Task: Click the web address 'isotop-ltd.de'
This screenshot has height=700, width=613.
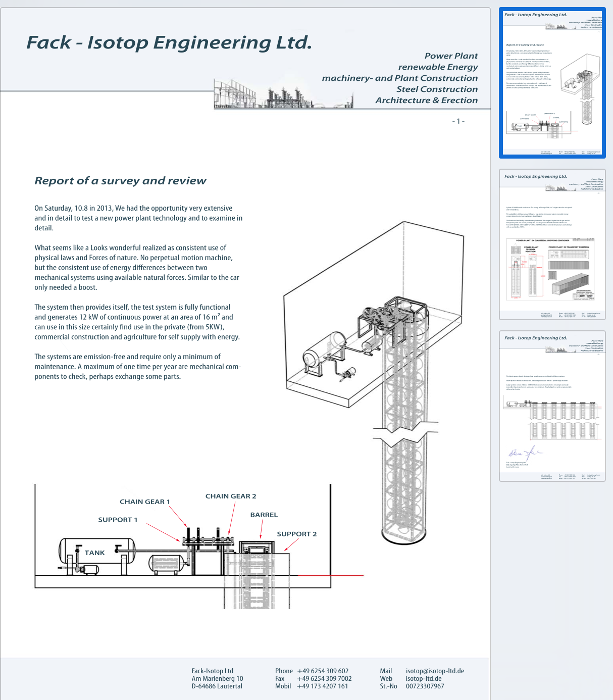Action: pos(424,679)
